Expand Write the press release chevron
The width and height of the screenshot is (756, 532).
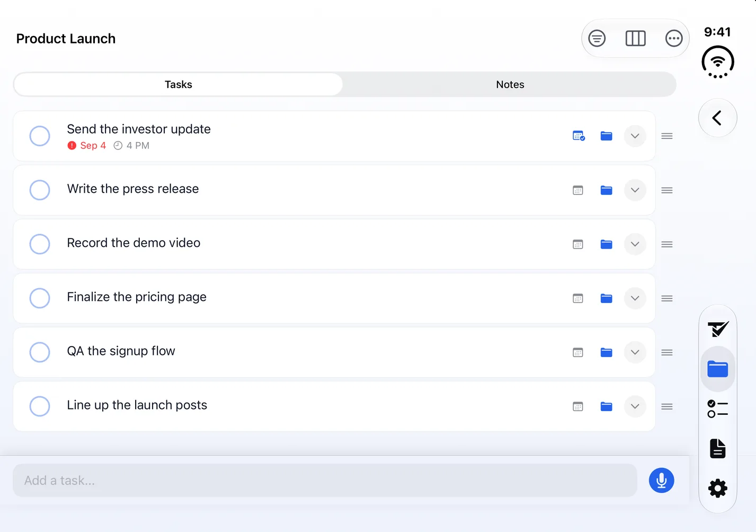coord(635,190)
